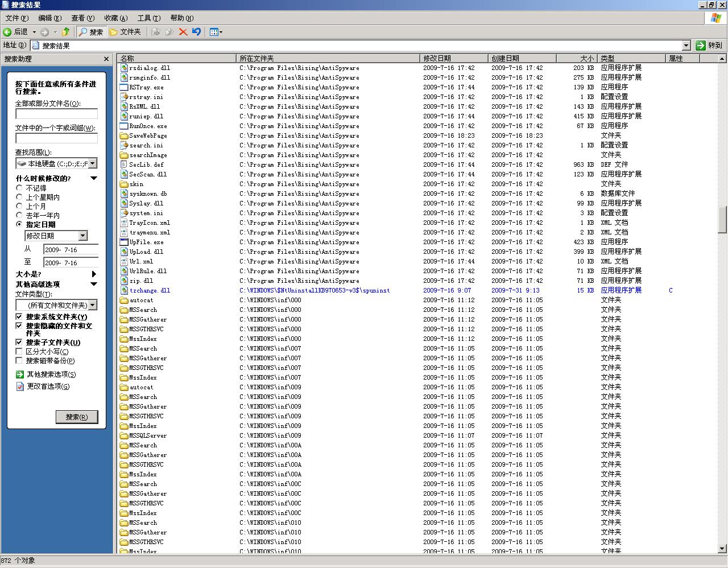Viewport: 728px width, 568px height.
Task: Click the blue Undo arrow icon
Action: (x=196, y=32)
